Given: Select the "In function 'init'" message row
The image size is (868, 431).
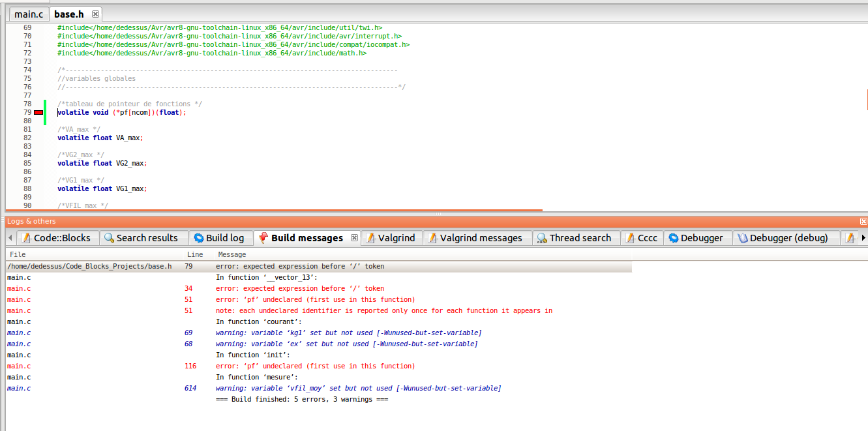Looking at the screenshot, I should tap(319, 355).
